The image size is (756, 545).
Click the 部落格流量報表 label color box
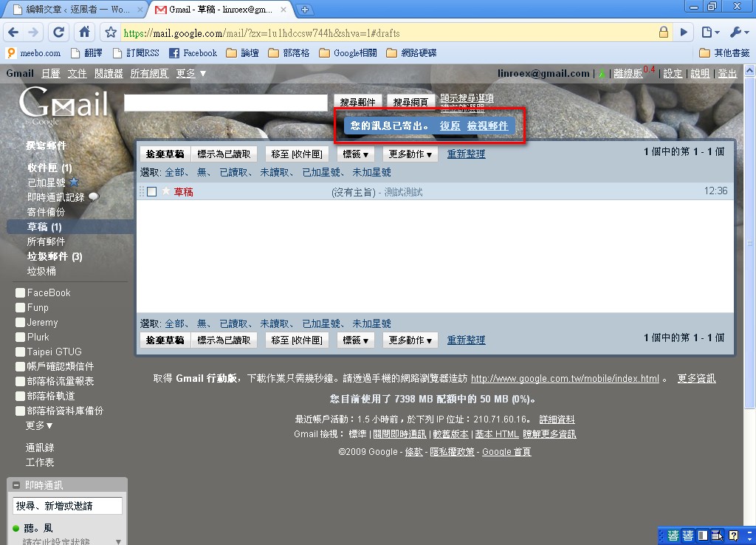tap(20, 381)
